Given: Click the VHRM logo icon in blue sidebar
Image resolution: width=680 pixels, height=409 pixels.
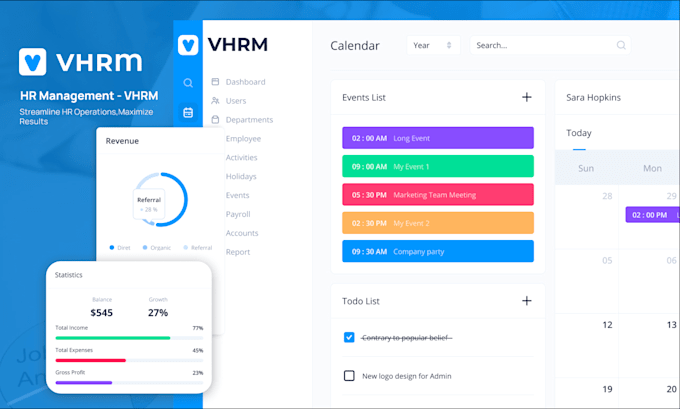Looking at the screenshot, I should (x=188, y=45).
